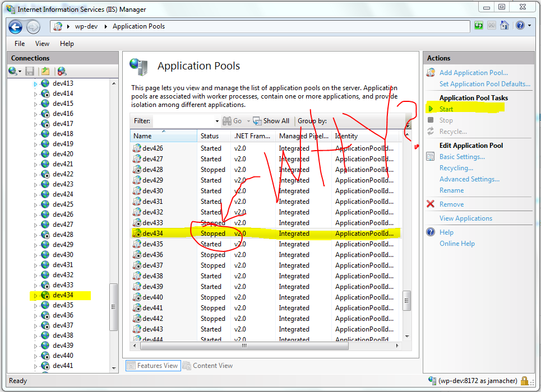Click the dev426 application pool icon
This screenshot has height=392, width=541.
tap(136, 148)
